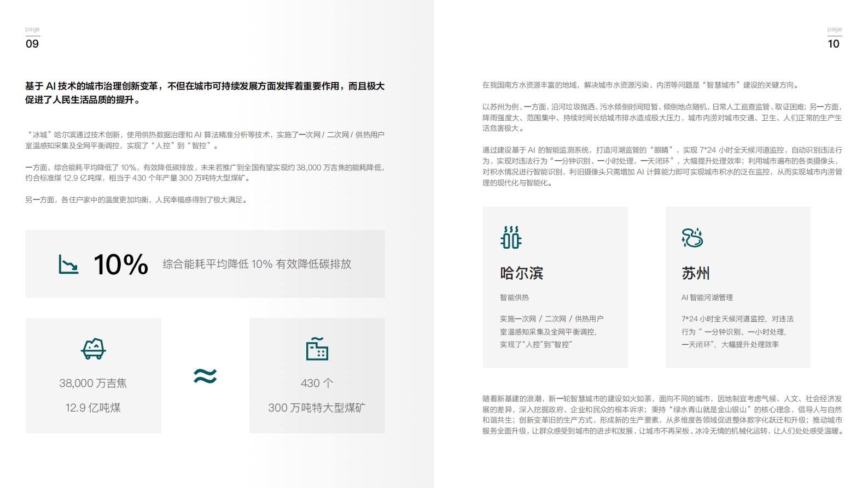Click sentence starting '另一方面，各住户家中'
868x488 pixels.
(x=137, y=200)
